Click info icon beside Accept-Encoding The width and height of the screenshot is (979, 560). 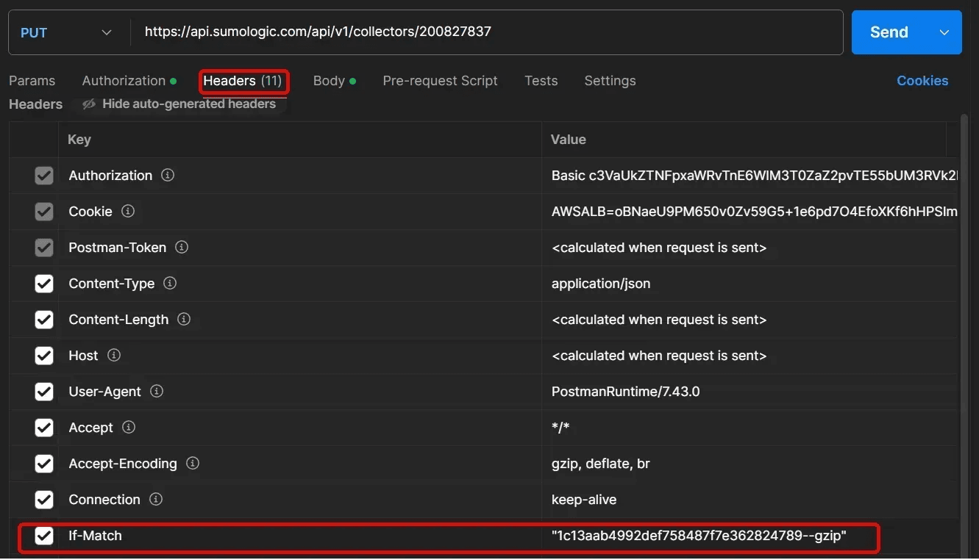pos(193,464)
